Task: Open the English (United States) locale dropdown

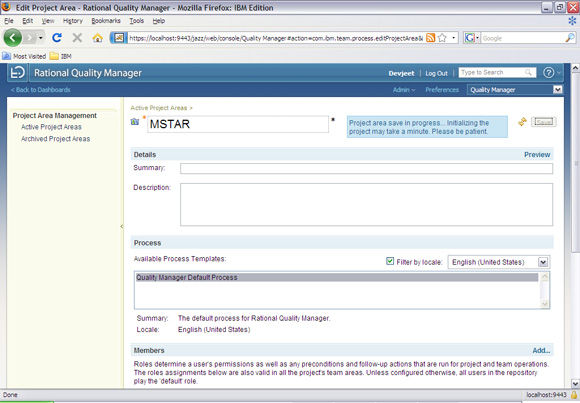Action: point(543,262)
